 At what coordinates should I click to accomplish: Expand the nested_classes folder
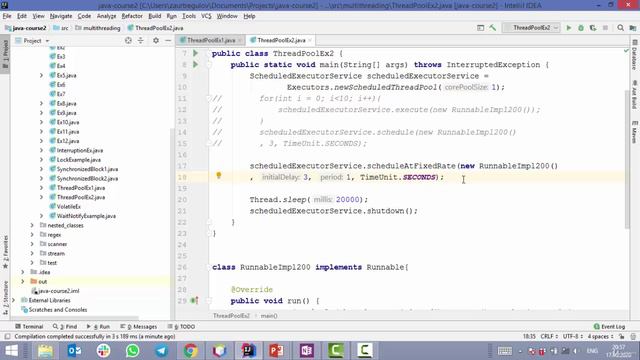coord(32,225)
